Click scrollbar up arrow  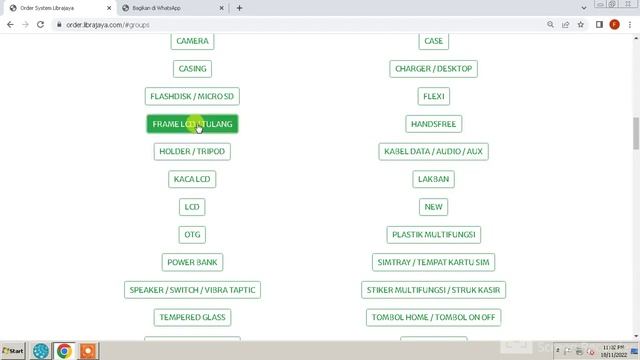point(636,38)
